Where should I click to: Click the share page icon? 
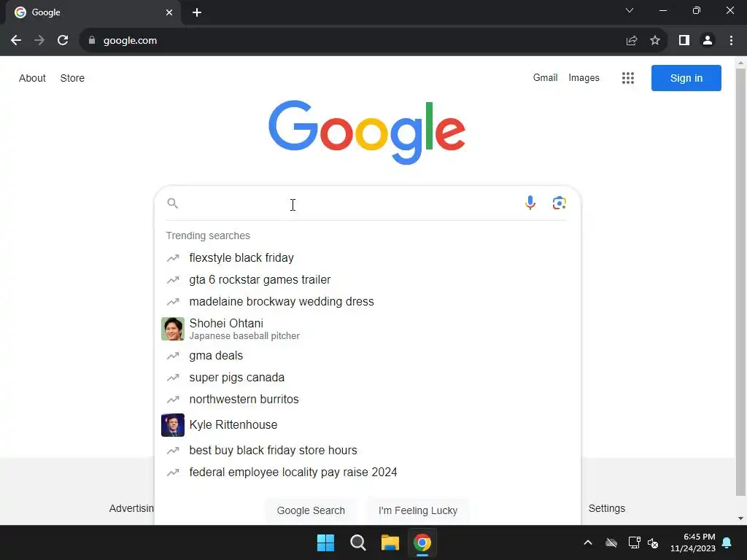pyautogui.click(x=632, y=41)
